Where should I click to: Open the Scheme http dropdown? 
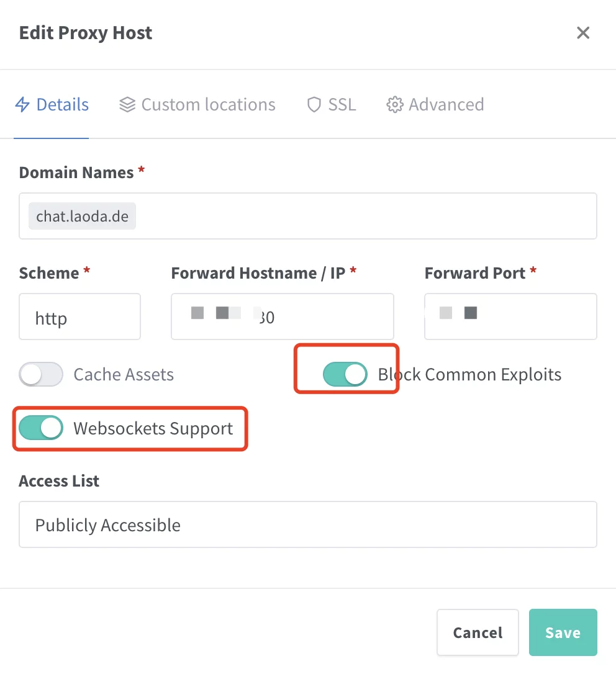click(x=79, y=317)
